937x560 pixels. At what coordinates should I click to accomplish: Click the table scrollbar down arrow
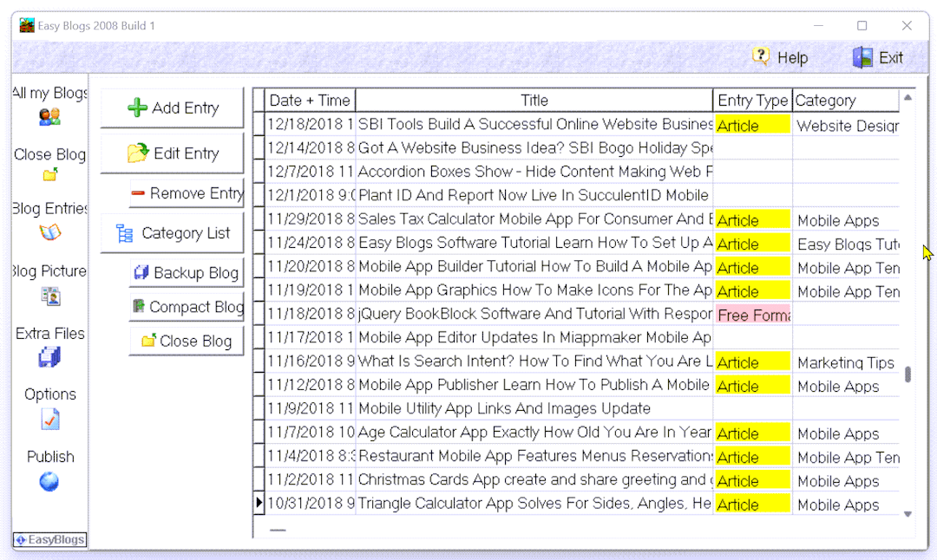point(908,514)
